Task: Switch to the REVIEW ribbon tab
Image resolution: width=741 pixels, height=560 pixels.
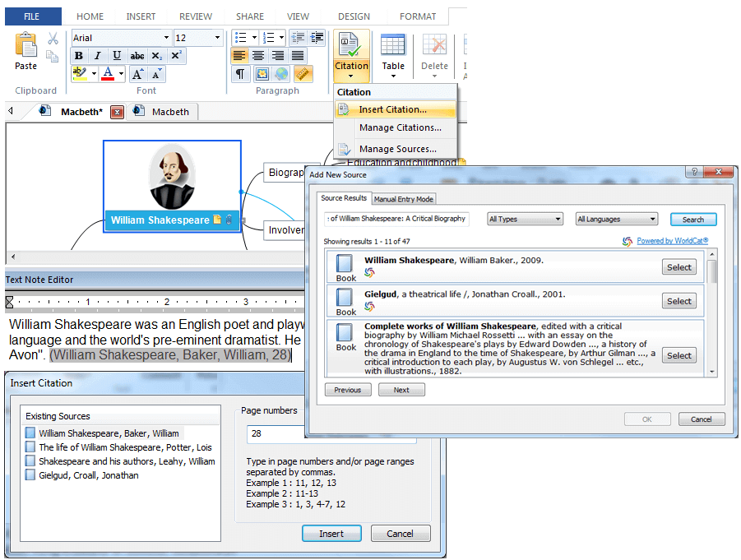Action: coord(196,16)
